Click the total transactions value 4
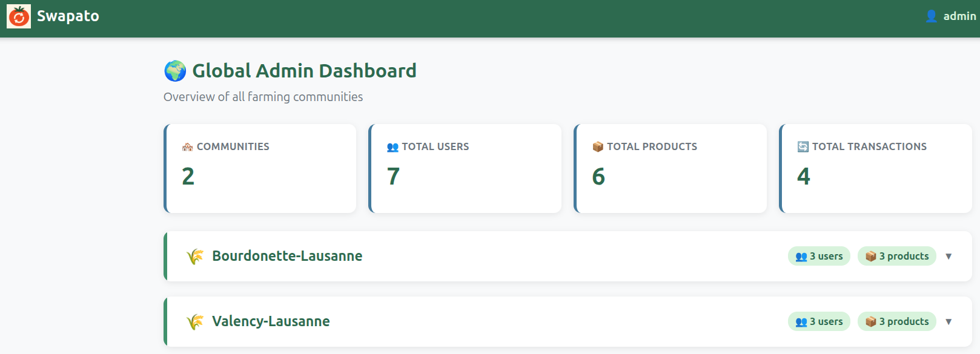The width and height of the screenshot is (980, 354). 804,176
